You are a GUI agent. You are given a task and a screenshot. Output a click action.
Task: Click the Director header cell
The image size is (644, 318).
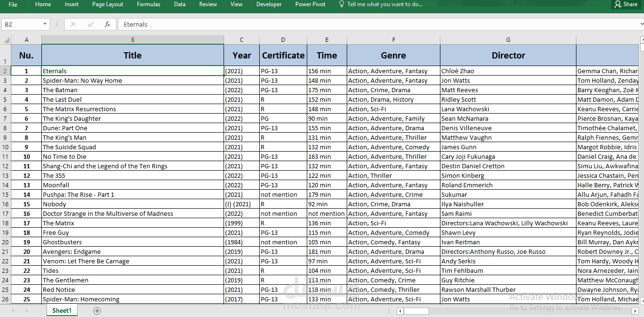pyautogui.click(x=508, y=56)
